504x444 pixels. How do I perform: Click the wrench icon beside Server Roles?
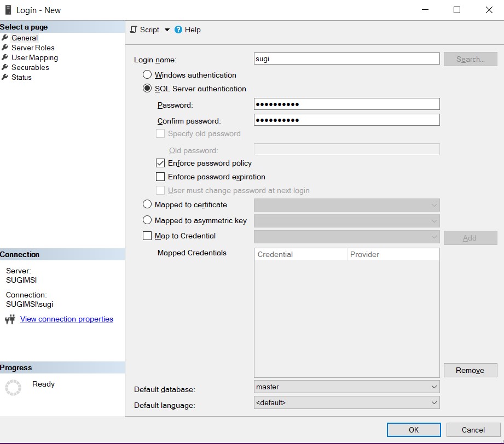click(5, 48)
